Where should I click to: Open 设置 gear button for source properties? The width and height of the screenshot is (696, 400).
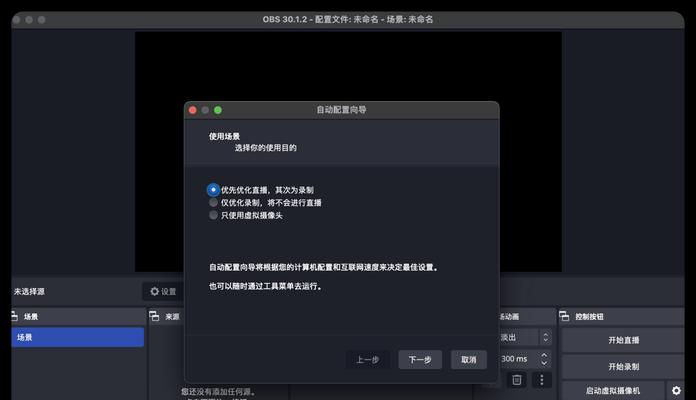[x=163, y=292]
